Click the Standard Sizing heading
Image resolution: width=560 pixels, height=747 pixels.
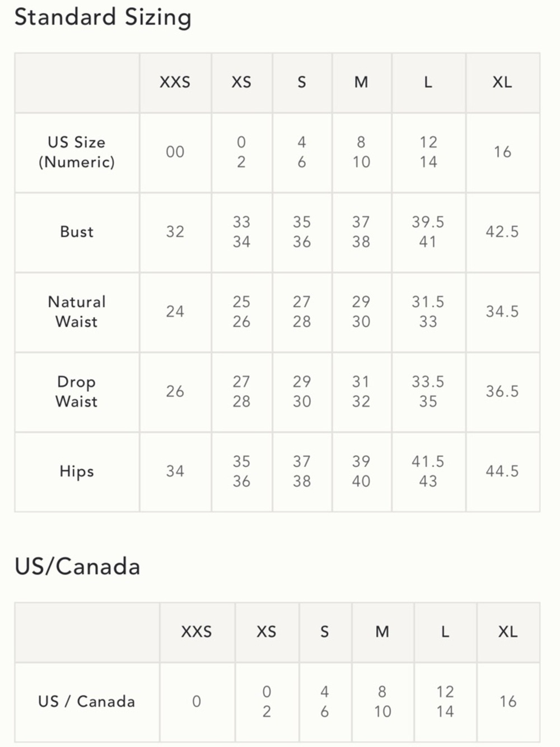coord(102,18)
